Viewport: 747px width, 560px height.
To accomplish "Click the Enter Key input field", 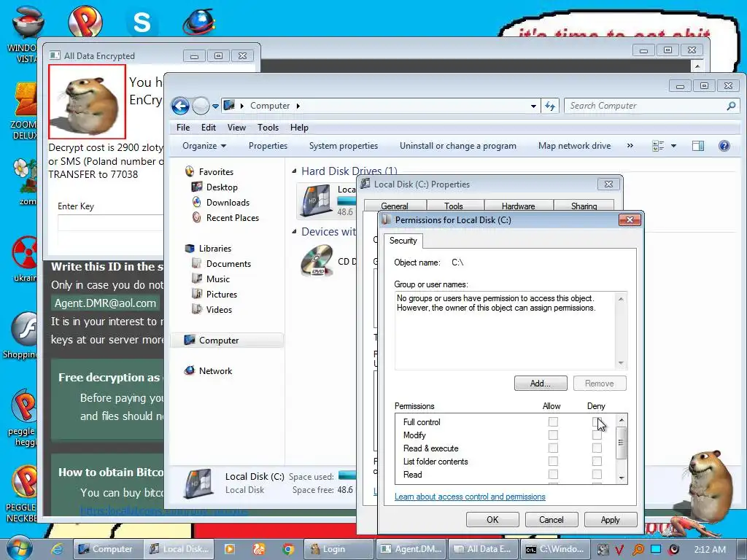I will 111,223.
